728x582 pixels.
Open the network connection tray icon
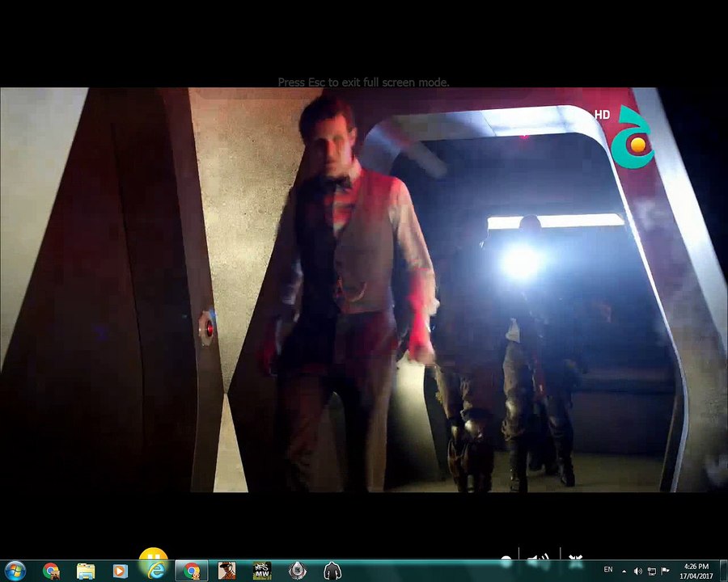click(652, 571)
